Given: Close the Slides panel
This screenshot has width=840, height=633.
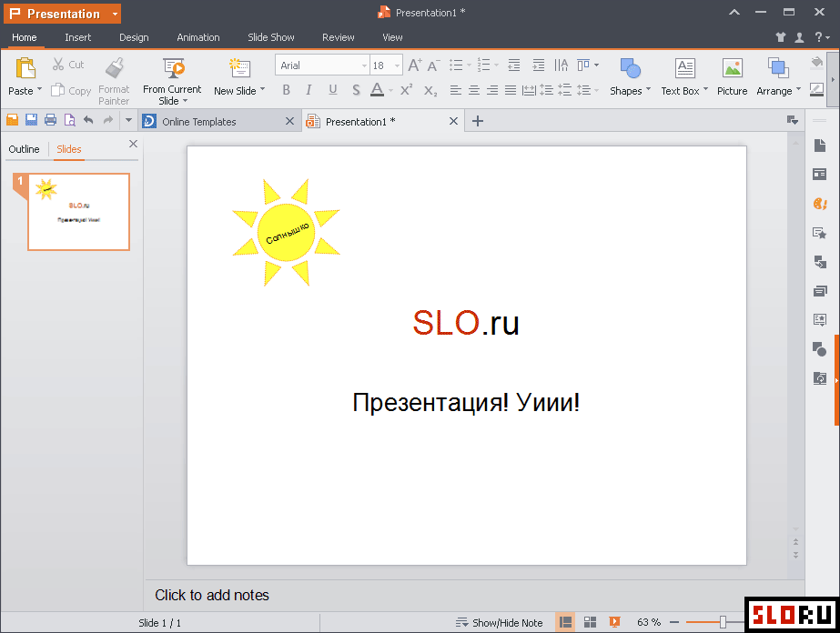Looking at the screenshot, I should pyautogui.click(x=134, y=144).
